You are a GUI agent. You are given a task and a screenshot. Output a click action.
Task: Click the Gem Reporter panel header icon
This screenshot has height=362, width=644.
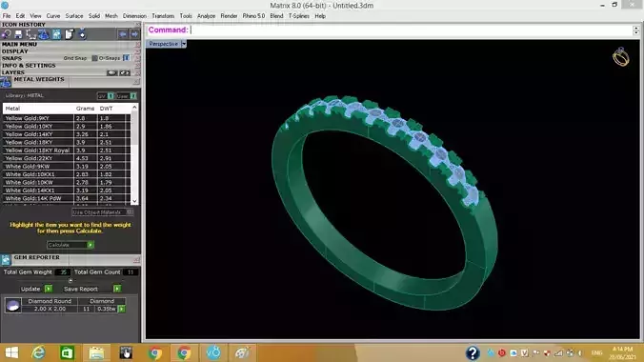click(6, 260)
